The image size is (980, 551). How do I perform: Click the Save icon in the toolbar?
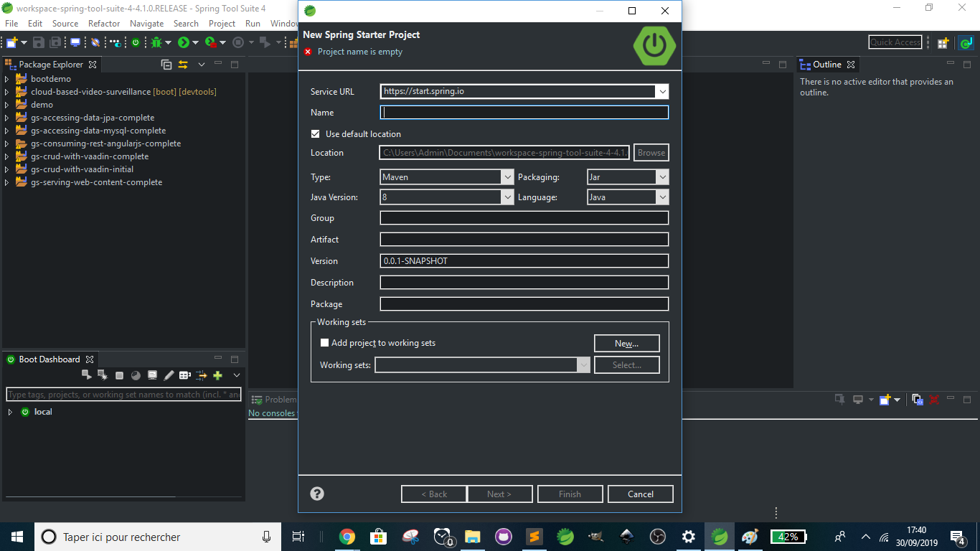click(38, 42)
